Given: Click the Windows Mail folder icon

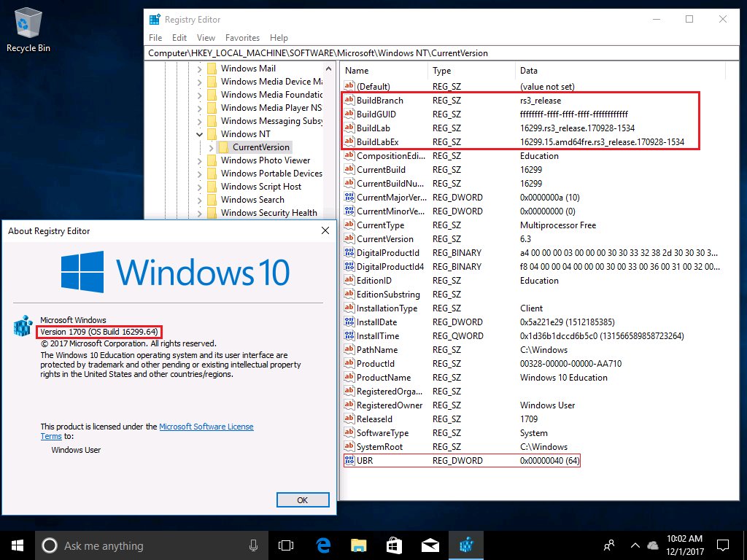Looking at the screenshot, I should click(x=212, y=68).
